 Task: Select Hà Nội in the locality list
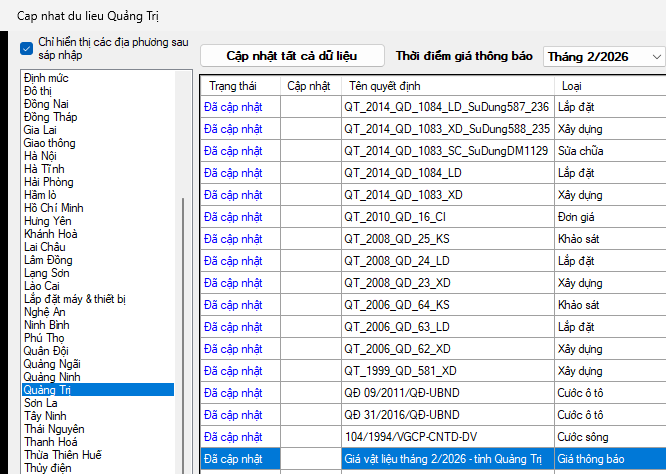click(x=41, y=156)
